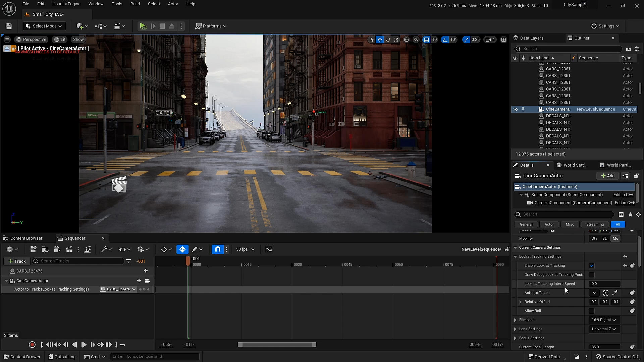Click the Render movie clapperboard icon
The width and height of the screenshot is (644, 362).
[x=69, y=249]
